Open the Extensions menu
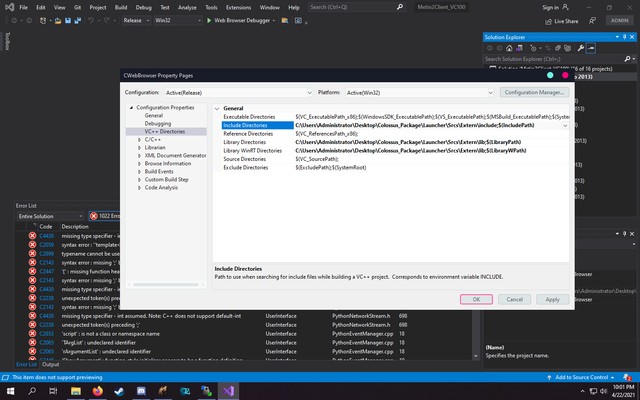This screenshot has width=640, height=400. [238, 7]
